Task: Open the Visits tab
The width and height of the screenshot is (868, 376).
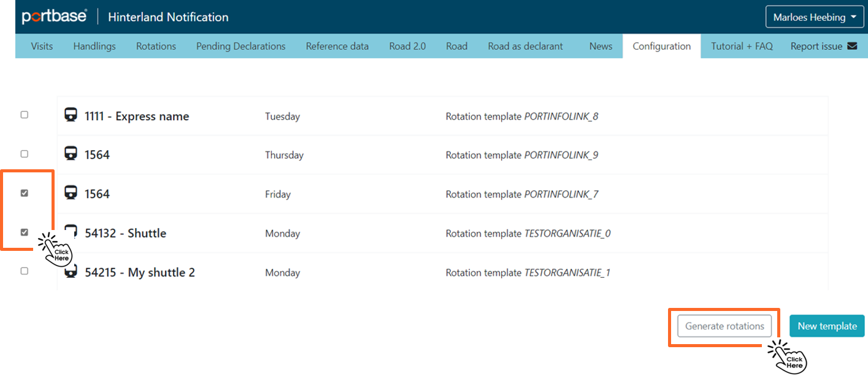Action: (42, 46)
